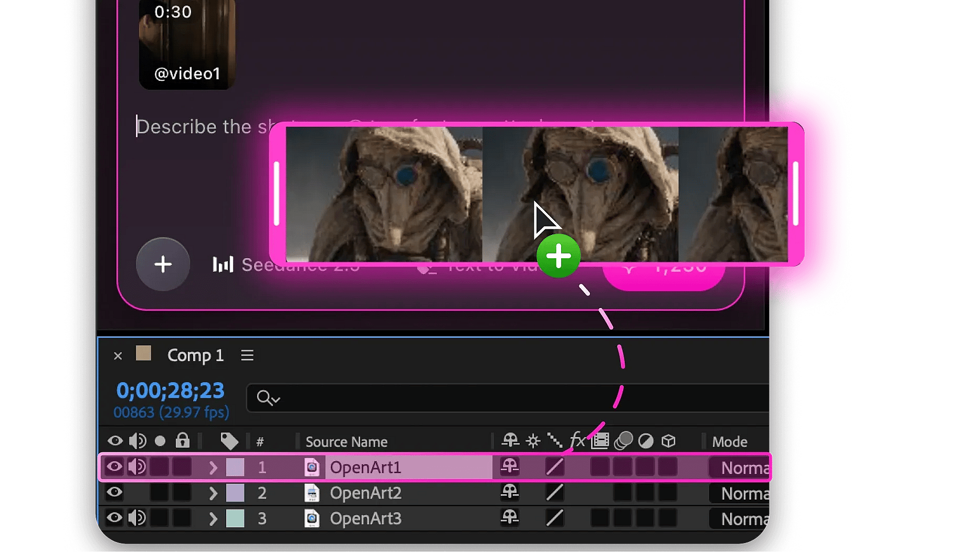980x552 pixels.
Task: Click the Quality switch header icon
Action: tap(555, 441)
